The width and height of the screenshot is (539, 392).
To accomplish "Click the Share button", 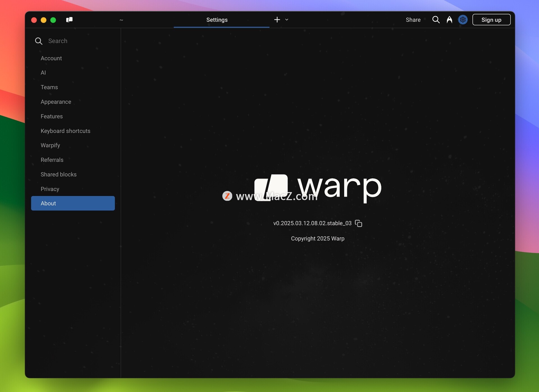I will [413, 20].
